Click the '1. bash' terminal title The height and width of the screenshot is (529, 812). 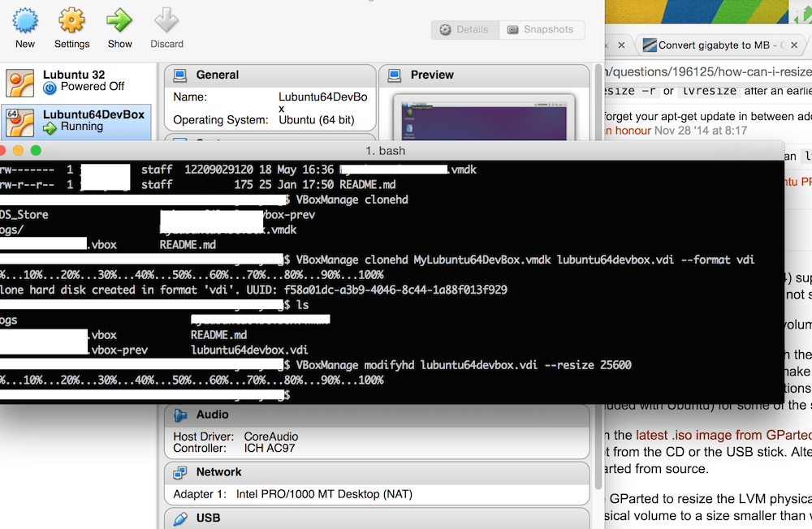pos(385,151)
